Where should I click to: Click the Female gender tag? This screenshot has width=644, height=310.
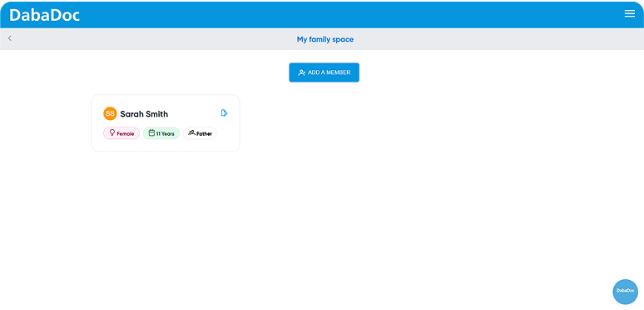pos(121,133)
